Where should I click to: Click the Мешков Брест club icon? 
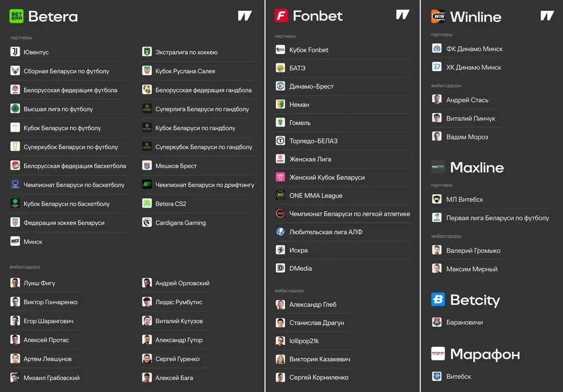coord(147,166)
